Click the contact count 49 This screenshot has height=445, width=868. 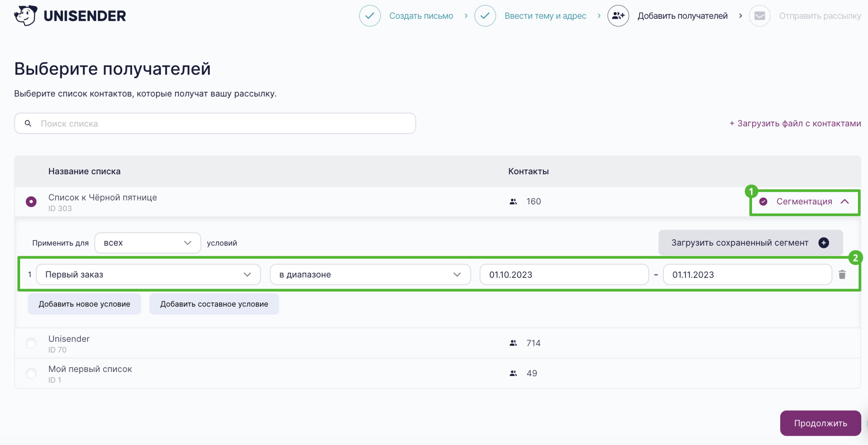click(532, 373)
